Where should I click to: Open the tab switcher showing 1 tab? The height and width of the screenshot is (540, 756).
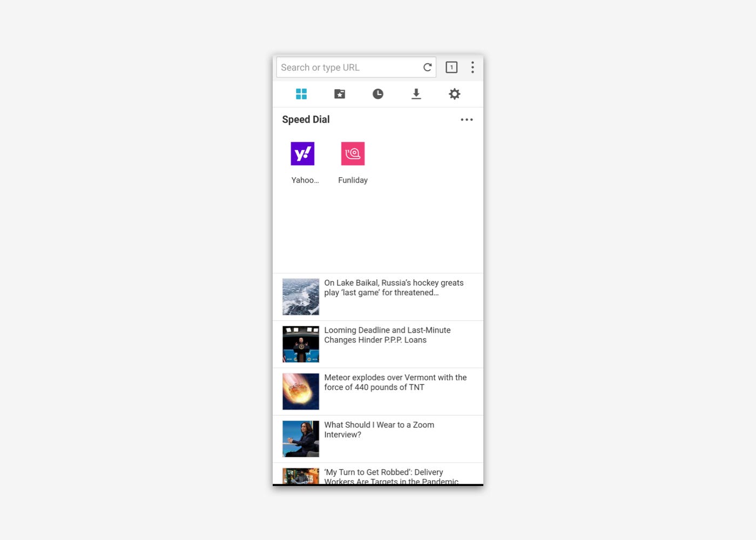(x=451, y=67)
